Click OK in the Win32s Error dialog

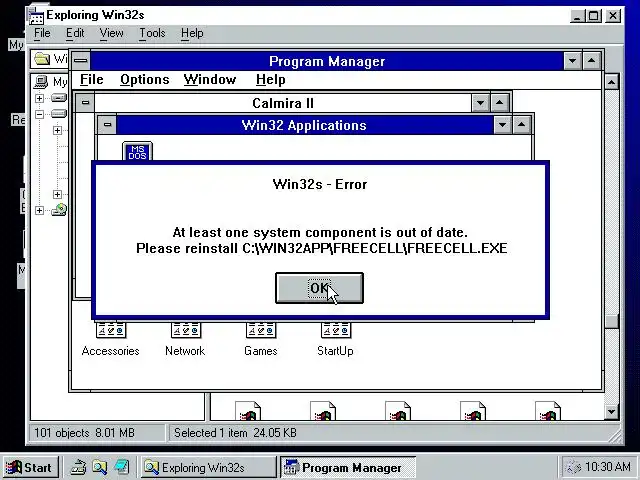click(319, 288)
